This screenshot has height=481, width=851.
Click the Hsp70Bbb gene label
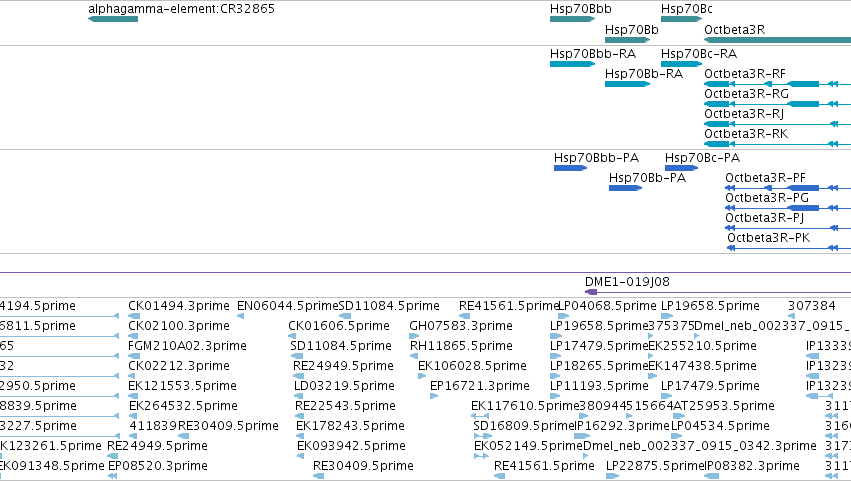click(x=581, y=9)
